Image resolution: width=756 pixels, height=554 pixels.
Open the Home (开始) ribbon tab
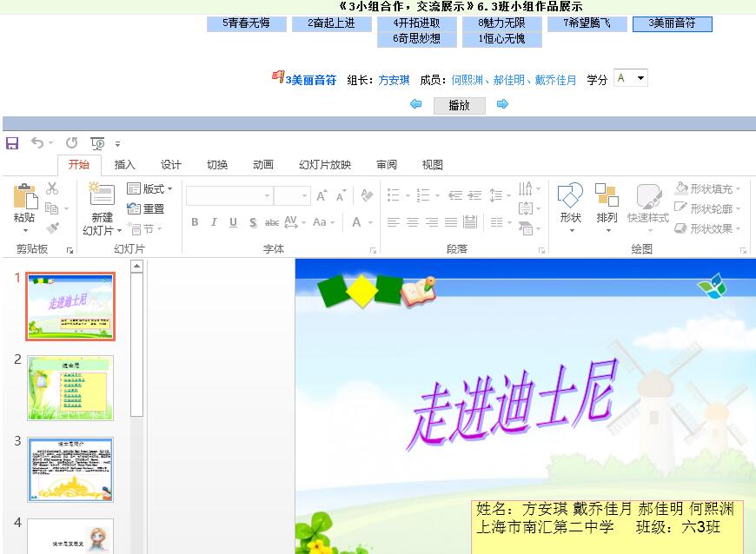[x=78, y=165]
